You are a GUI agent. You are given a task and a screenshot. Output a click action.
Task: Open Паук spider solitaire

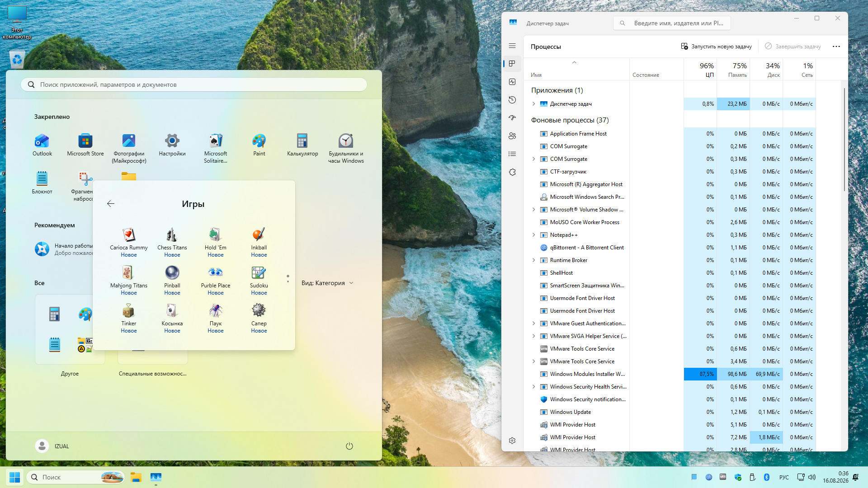click(216, 318)
